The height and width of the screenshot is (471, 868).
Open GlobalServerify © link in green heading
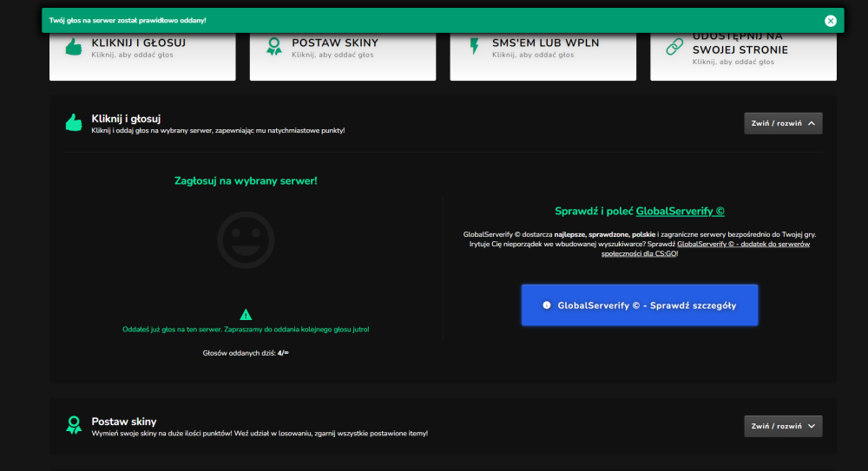(x=680, y=211)
